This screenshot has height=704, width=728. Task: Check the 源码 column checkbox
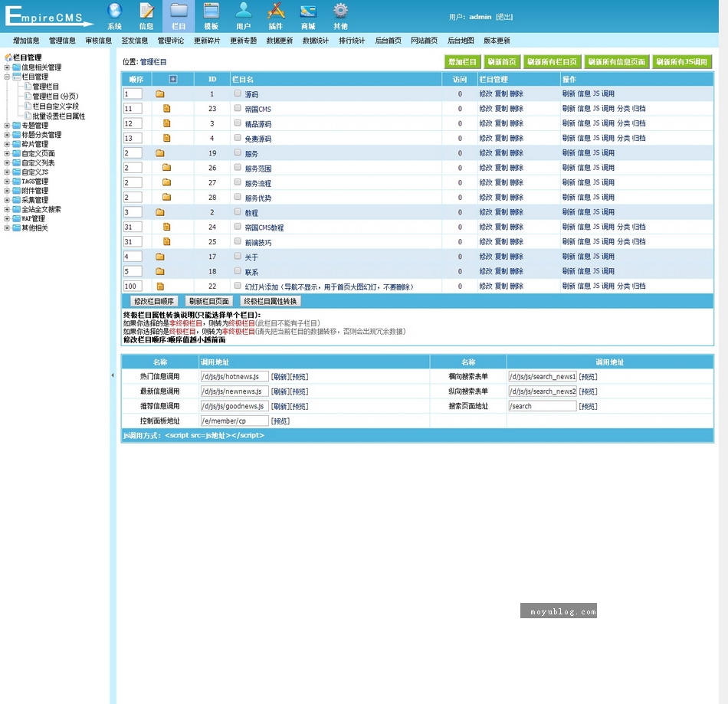pos(238,93)
